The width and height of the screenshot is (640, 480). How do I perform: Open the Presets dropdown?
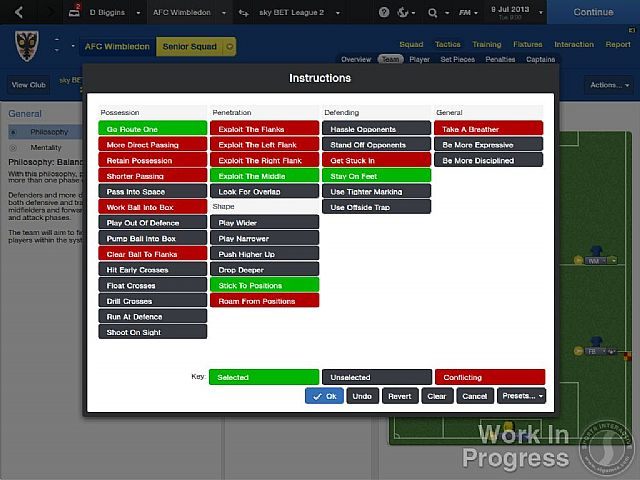(x=521, y=396)
